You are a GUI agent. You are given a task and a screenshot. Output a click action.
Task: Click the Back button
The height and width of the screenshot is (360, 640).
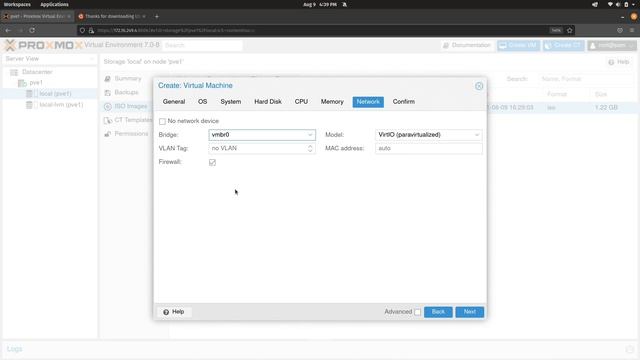tap(438, 312)
